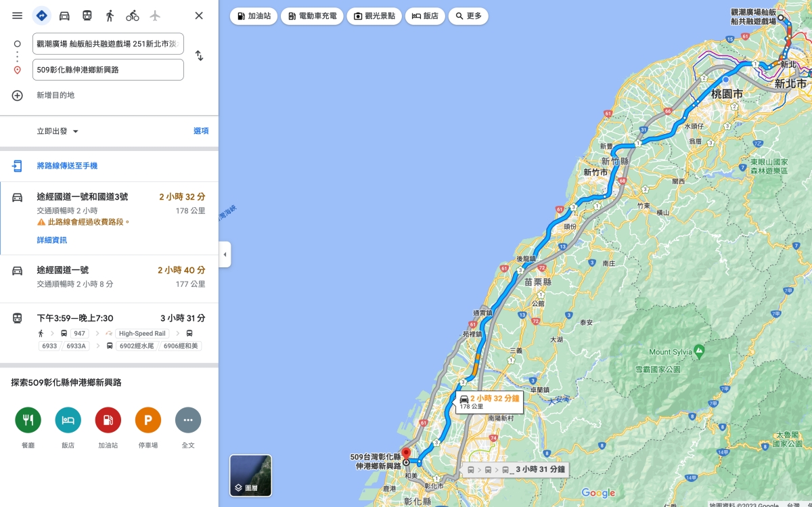The image size is (812, 507).
Task: Edit the destination 509彰化縣伸港鄉新興路 field
Action: (108, 70)
